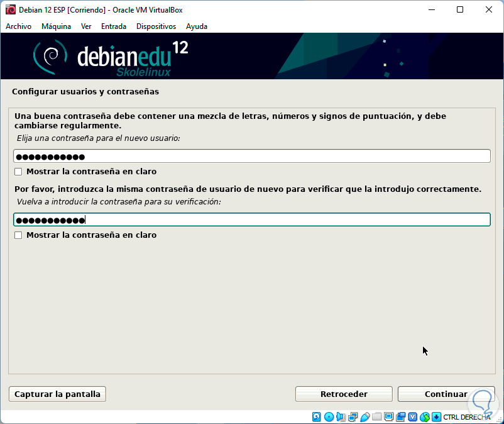This screenshot has width=504, height=424.
Task: Open the Archivo menu
Action: pos(18,26)
